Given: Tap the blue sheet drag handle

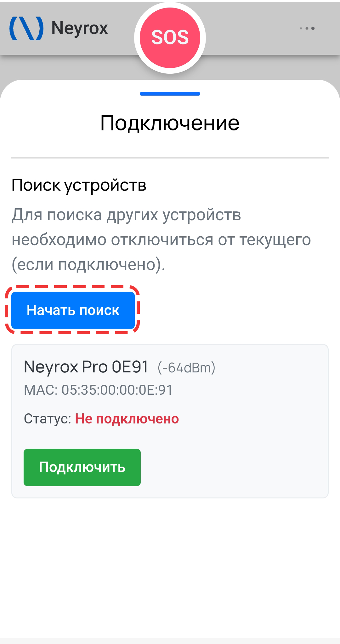Looking at the screenshot, I should point(170,94).
